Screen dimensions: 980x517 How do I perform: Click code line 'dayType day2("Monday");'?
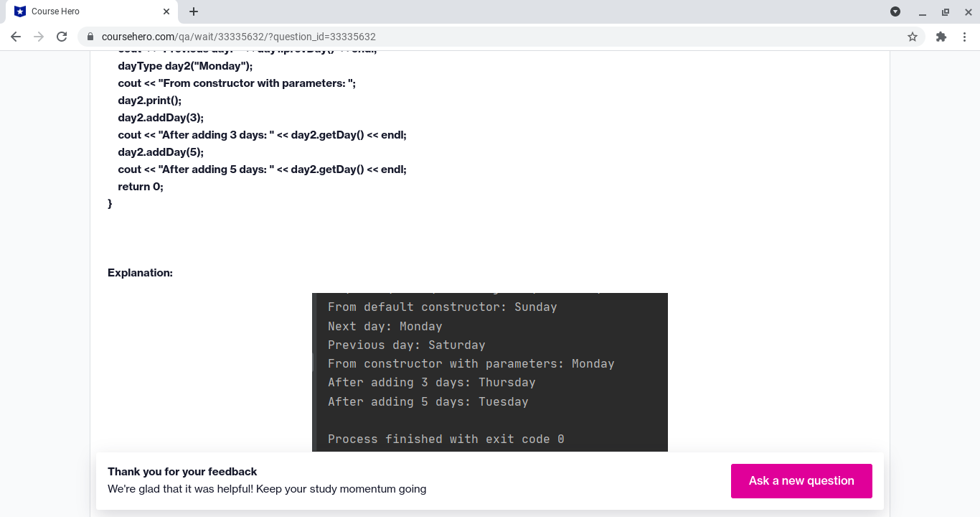(185, 66)
